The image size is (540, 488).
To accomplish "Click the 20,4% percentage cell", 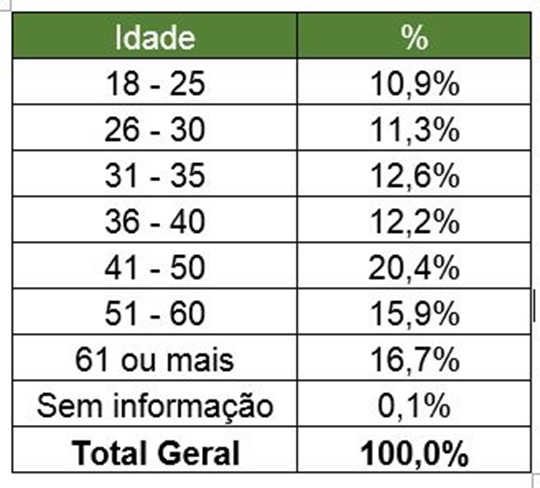I will coord(414,266).
